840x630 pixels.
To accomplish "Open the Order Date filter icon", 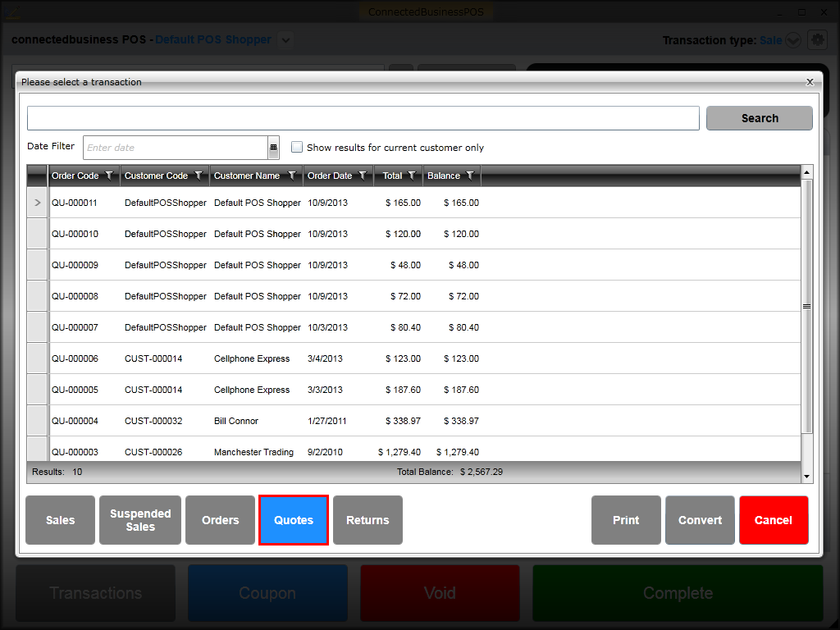I will pyautogui.click(x=363, y=176).
